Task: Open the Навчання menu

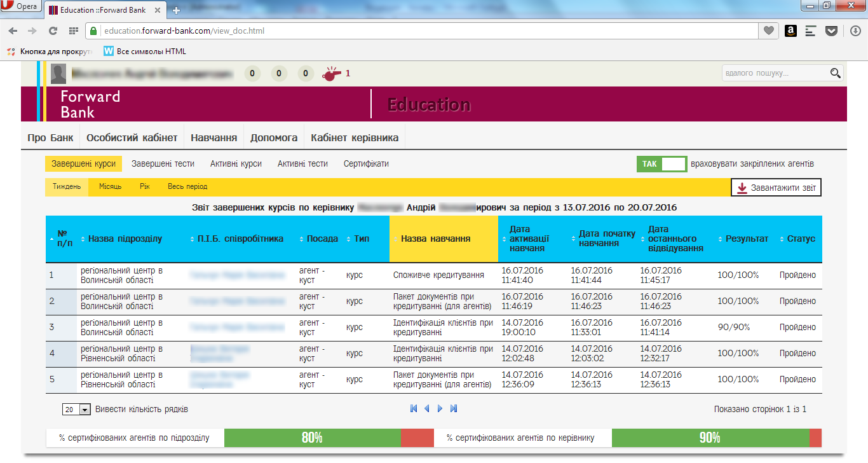Action: pyautogui.click(x=214, y=137)
